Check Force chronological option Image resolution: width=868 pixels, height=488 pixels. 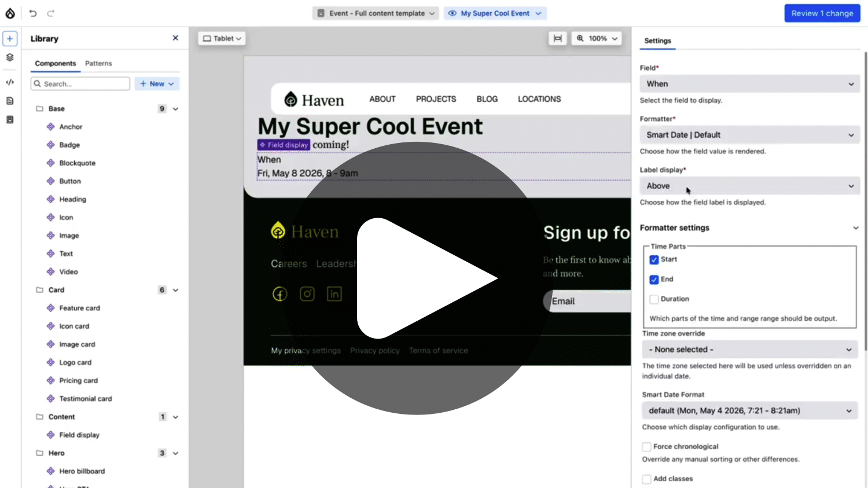tap(646, 447)
